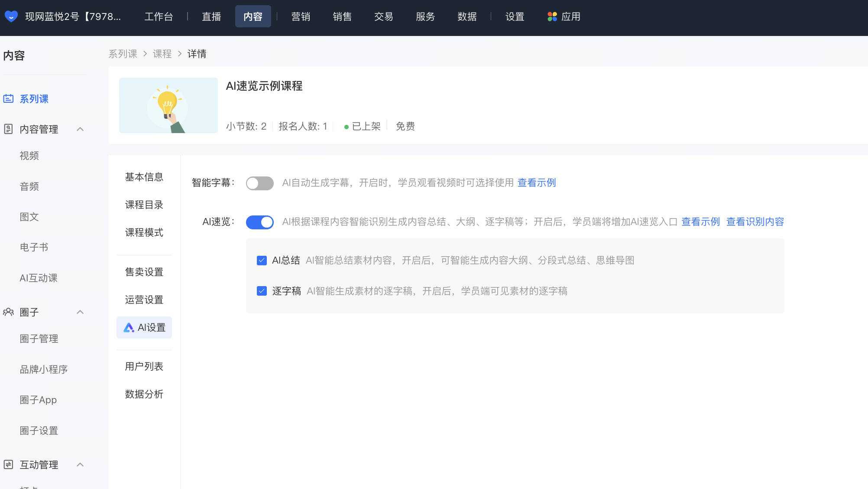Collapse the 互动管理 section chevron
Image resolution: width=868 pixels, height=489 pixels.
pyautogui.click(x=80, y=465)
